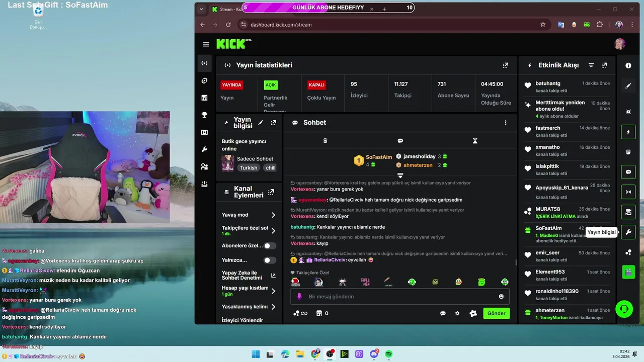Click the chill tag in stream info

pos(271,168)
